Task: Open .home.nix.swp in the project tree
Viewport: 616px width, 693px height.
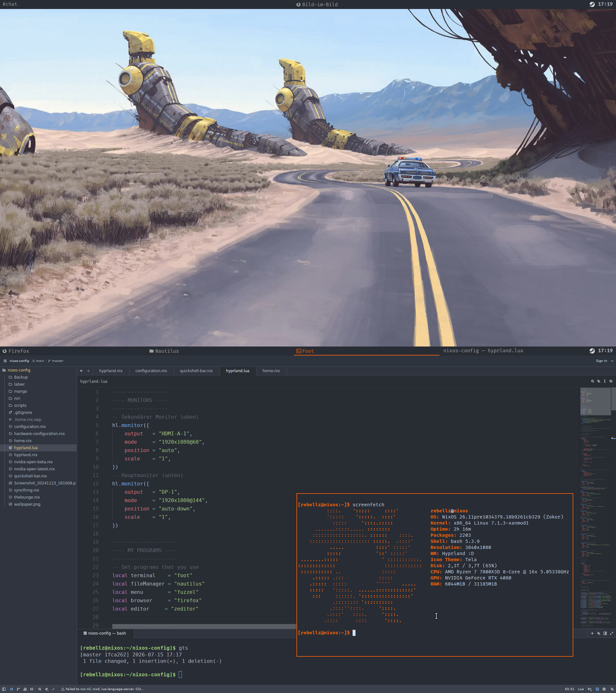Action: tap(38, 420)
